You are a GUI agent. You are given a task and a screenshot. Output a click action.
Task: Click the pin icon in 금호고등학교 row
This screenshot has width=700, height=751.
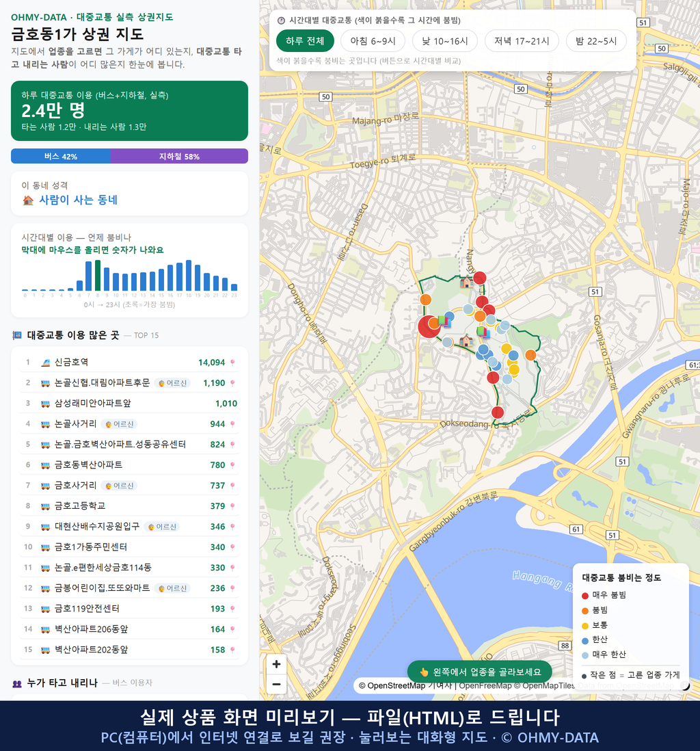click(232, 506)
